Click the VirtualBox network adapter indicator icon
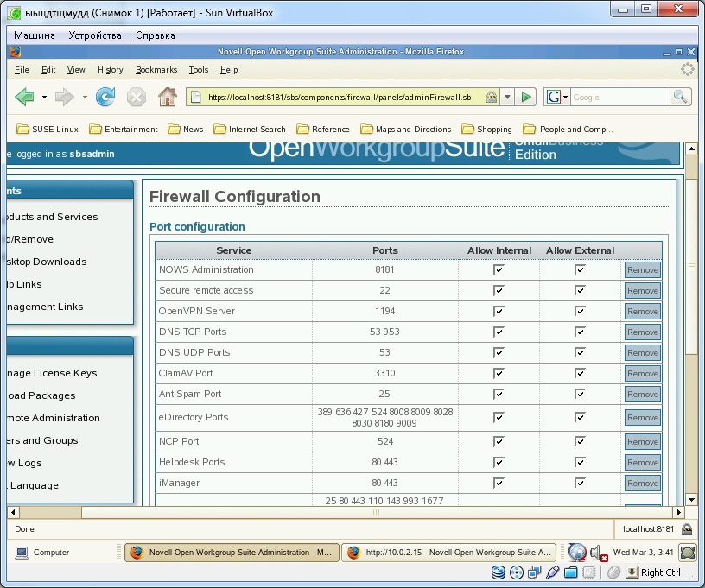705x588 pixels. coord(535,572)
